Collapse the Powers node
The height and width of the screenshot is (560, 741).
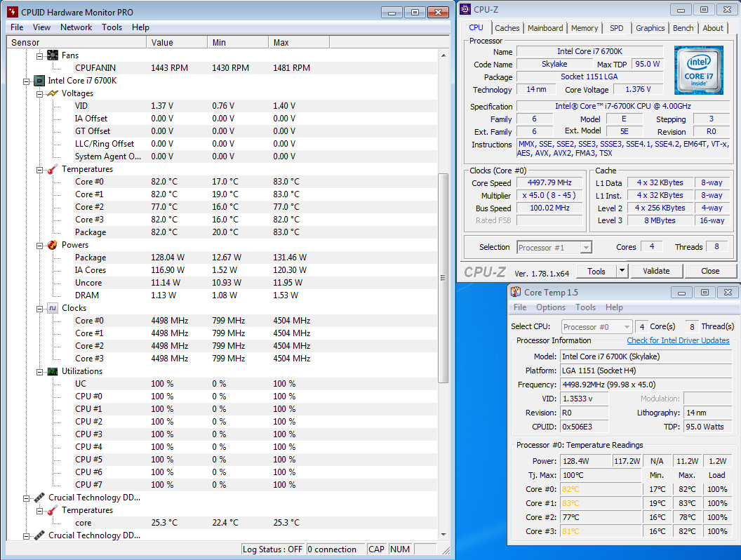pos(40,246)
